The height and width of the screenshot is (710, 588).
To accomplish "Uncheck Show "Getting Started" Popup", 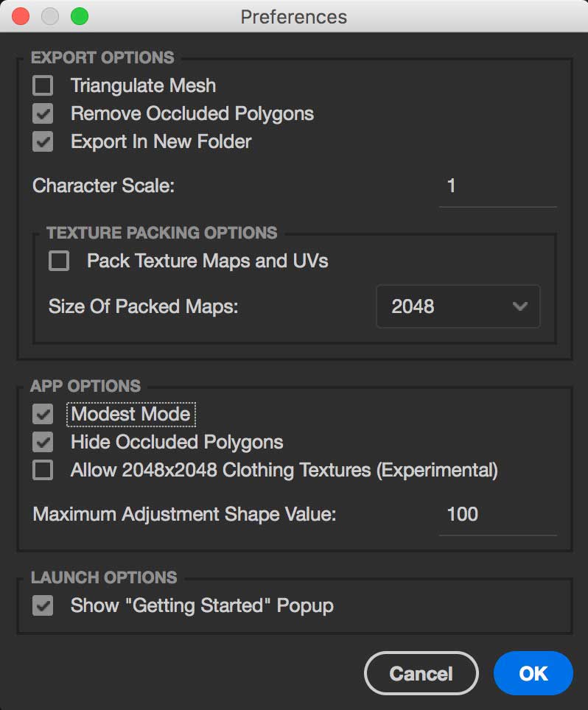I will [43, 606].
